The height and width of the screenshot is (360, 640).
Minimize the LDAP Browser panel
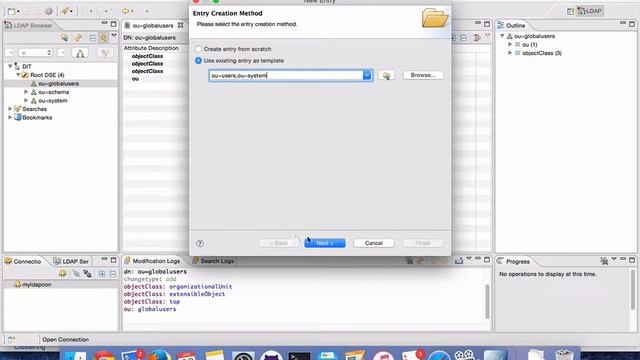tap(104, 23)
